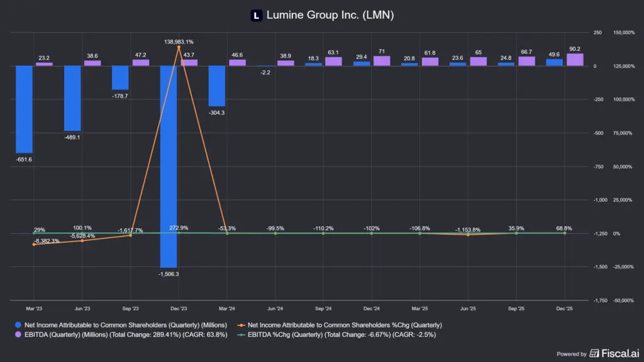Click the 71 EBITDA value label
The height and width of the screenshot is (362, 644).
tap(382, 52)
